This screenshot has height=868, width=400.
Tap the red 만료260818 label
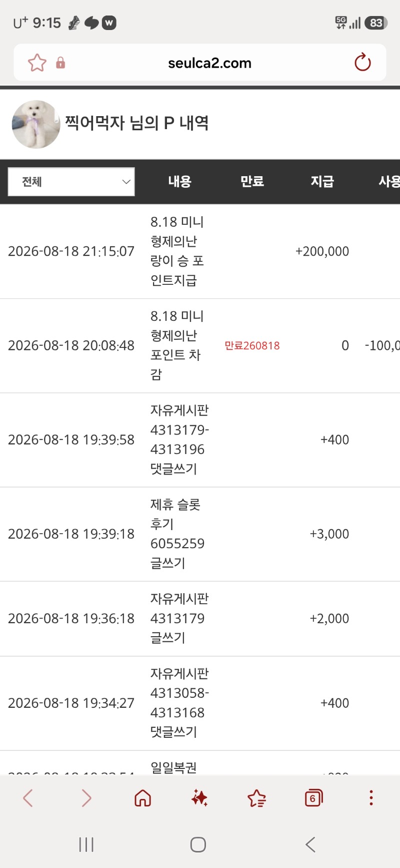pyautogui.click(x=252, y=346)
